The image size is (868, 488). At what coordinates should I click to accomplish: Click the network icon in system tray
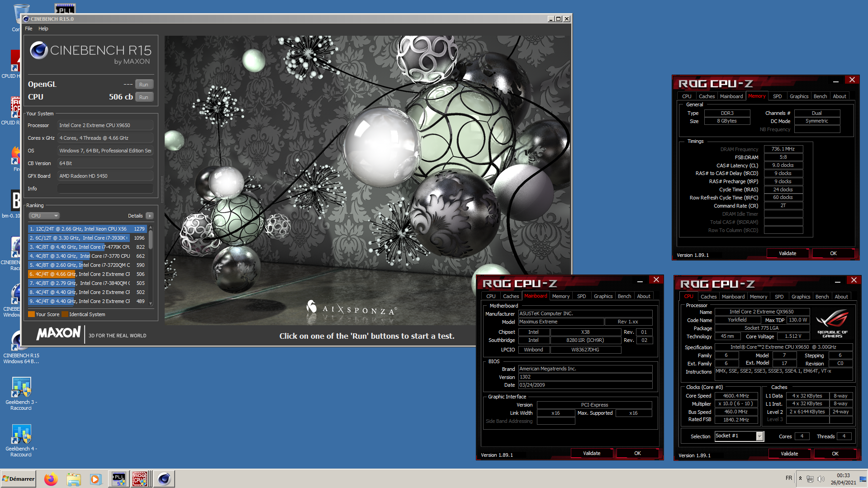pos(810,479)
